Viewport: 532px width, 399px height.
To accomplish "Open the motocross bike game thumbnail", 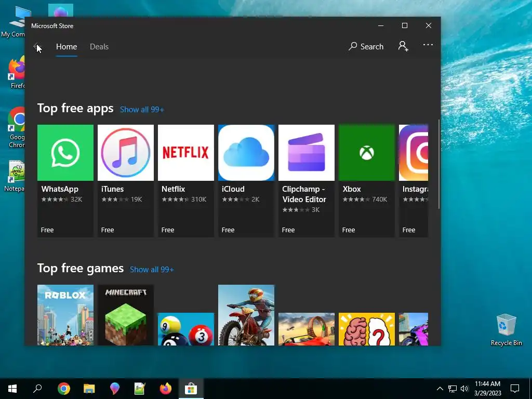I will [246, 315].
